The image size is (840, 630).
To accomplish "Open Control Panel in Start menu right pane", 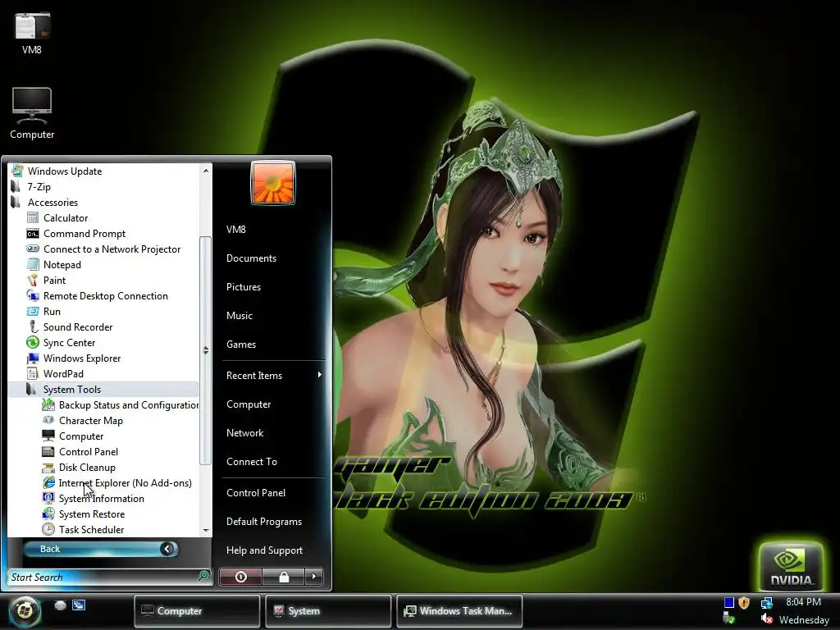I will point(256,493).
